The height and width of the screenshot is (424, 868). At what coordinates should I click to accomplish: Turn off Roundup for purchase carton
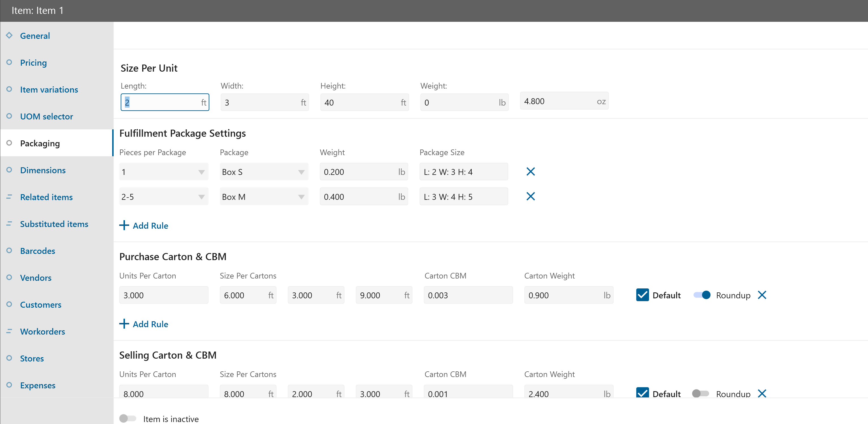702,295
